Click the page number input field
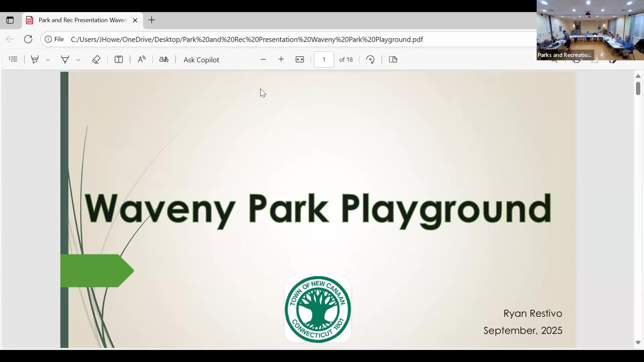Image resolution: width=644 pixels, height=362 pixels. tap(324, 59)
